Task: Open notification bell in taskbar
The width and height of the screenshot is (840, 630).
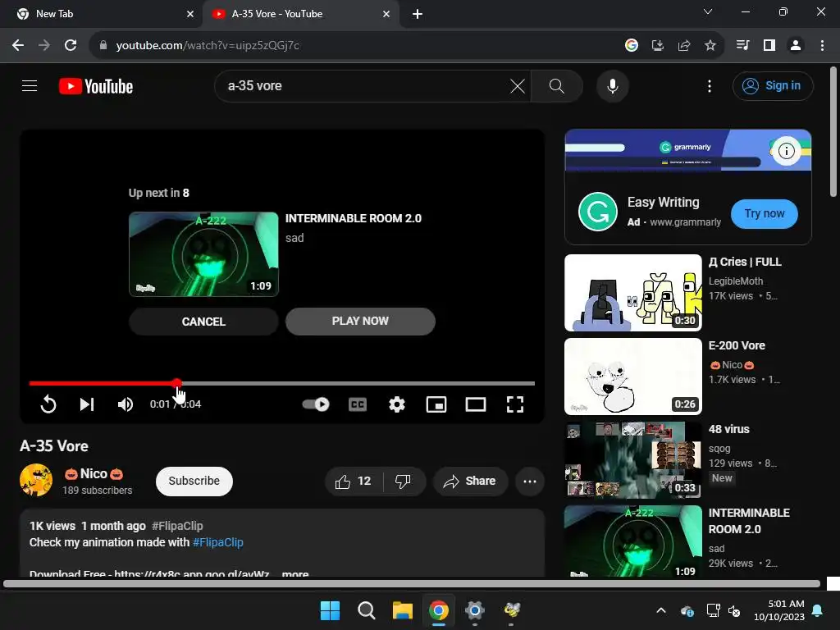Action: pos(818,610)
